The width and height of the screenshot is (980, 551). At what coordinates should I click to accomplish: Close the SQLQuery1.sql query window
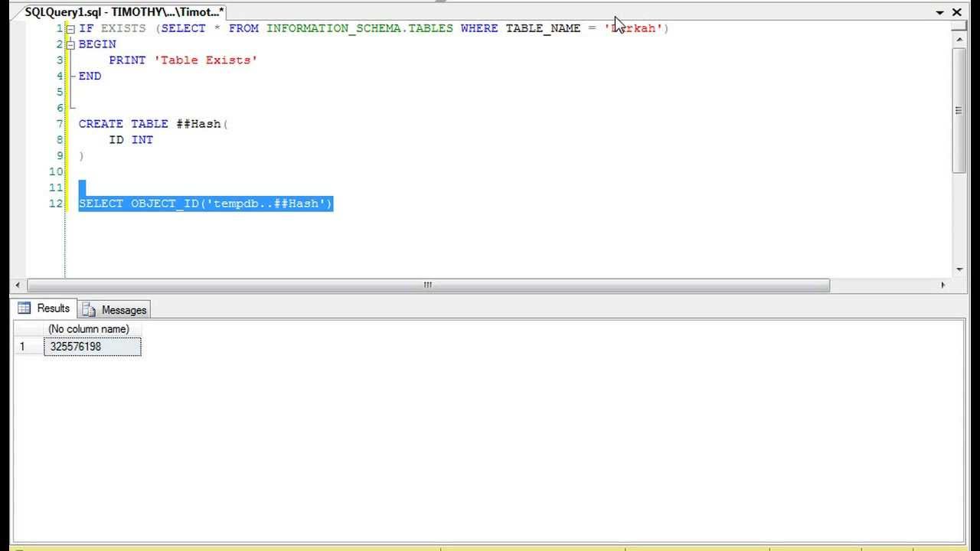pos(957,12)
